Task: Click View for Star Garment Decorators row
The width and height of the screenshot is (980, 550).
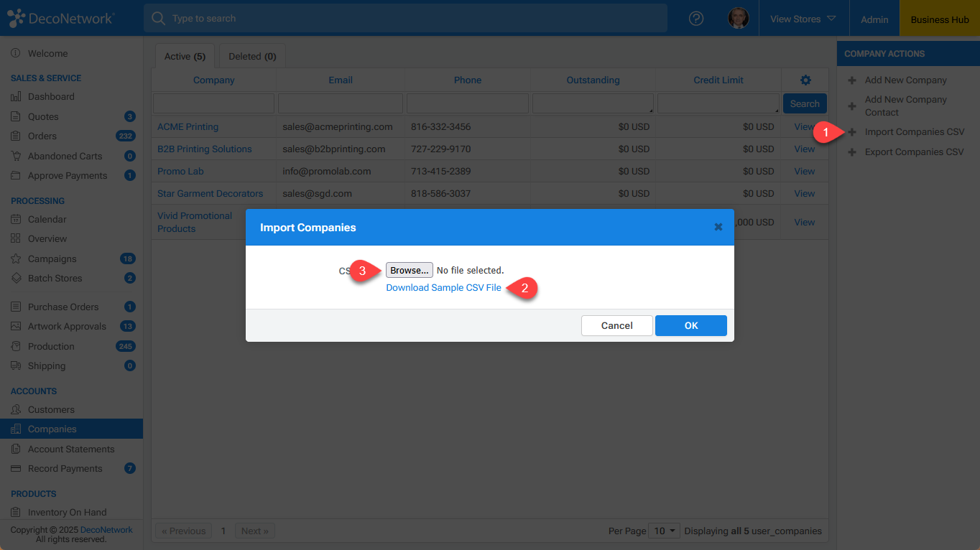Action: click(x=805, y=194)
